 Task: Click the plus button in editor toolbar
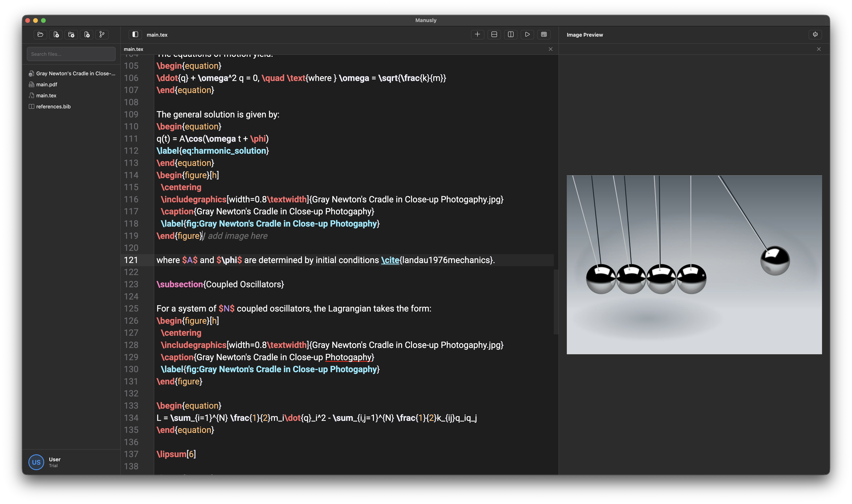(x=477, y=35)
